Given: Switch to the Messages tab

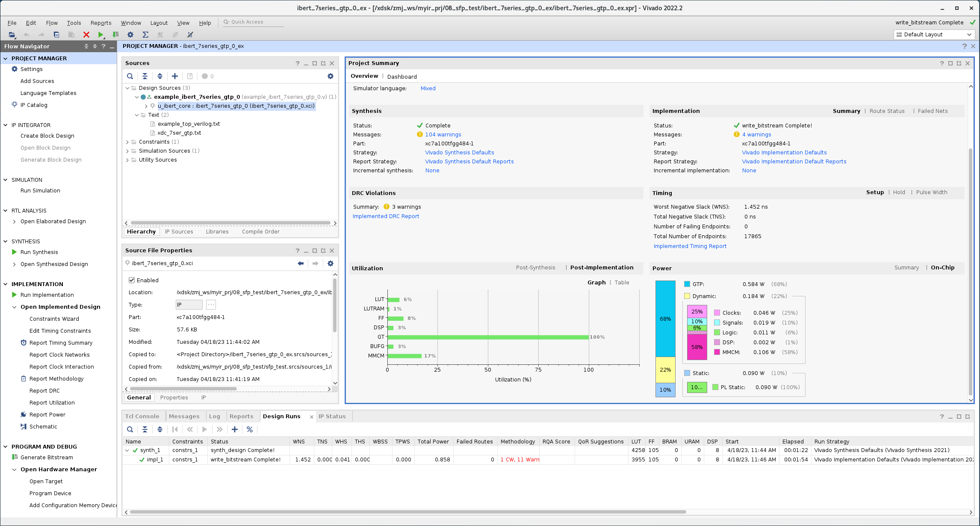Looking at the screenshot, I should coord(184,417).
